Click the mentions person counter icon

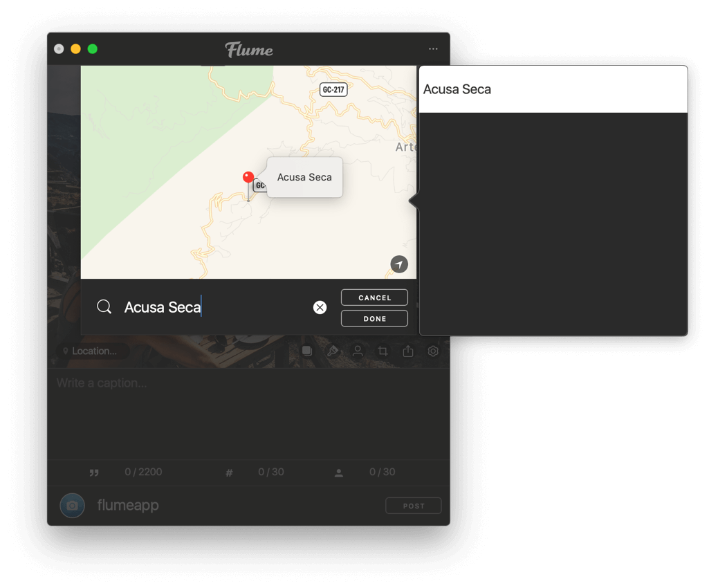point(339,473)
